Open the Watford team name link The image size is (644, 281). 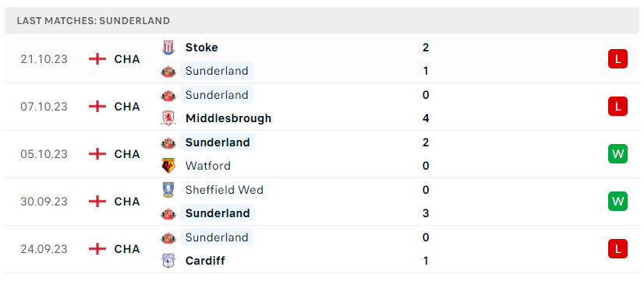point(208,166)
